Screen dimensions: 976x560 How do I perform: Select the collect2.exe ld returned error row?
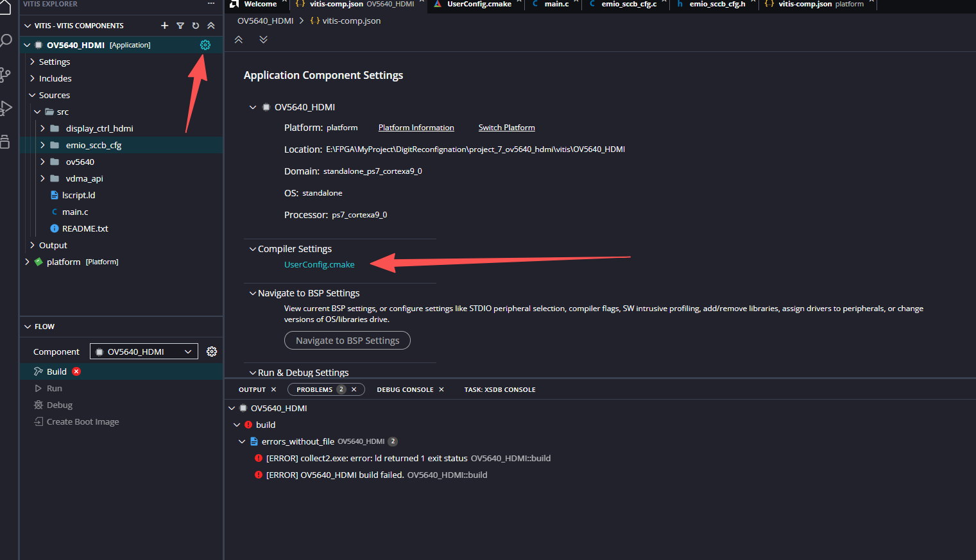[600, 458]
